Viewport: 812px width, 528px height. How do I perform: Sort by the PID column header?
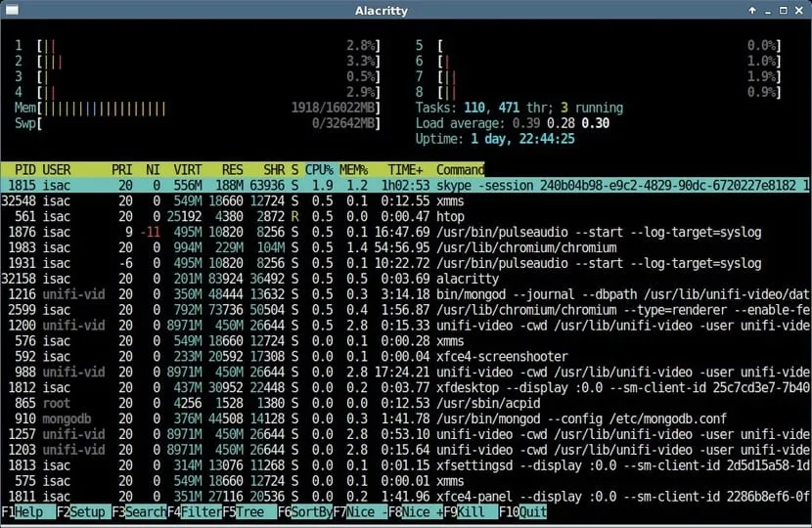24,170
